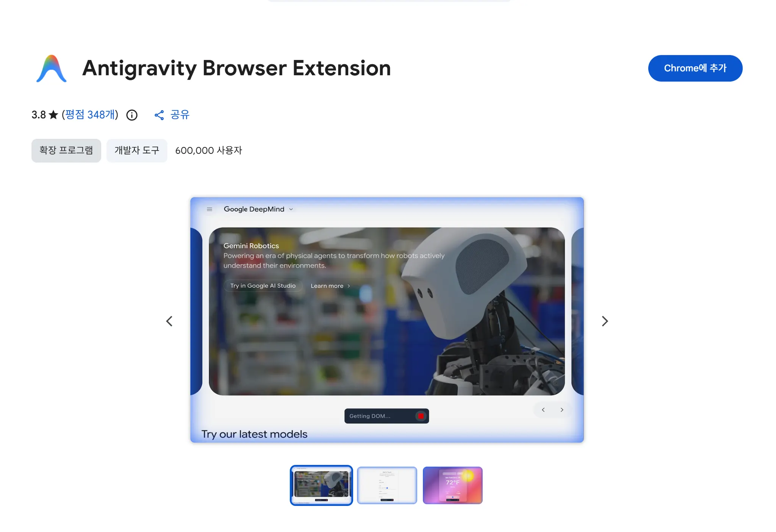776x532 pixels.
Task: Click the 공유 share link text
Action: [x=180, y=115]
